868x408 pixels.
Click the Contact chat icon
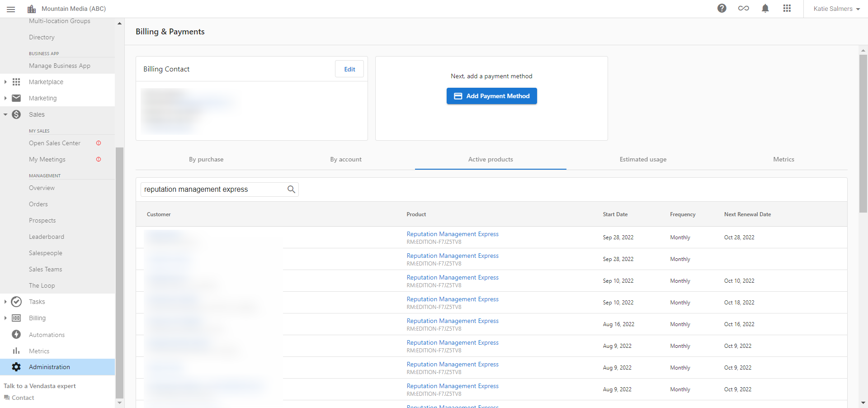coord(7,398)
